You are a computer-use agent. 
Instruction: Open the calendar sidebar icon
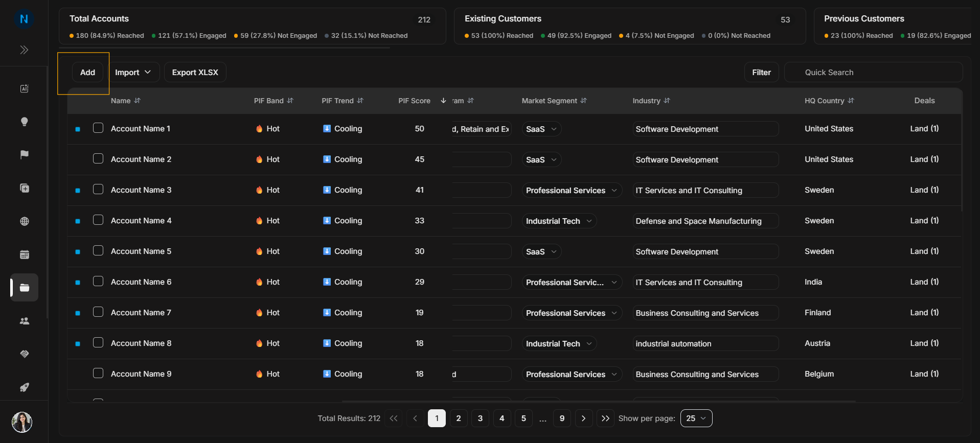(24, 254)
